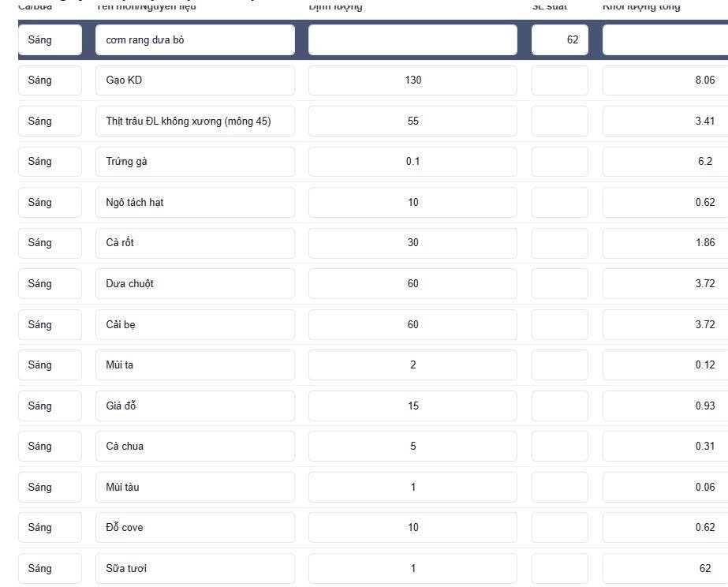Click total 3.72 for Dưa chuột
This screenshot has width=728, height=587.
coord(666,284)
